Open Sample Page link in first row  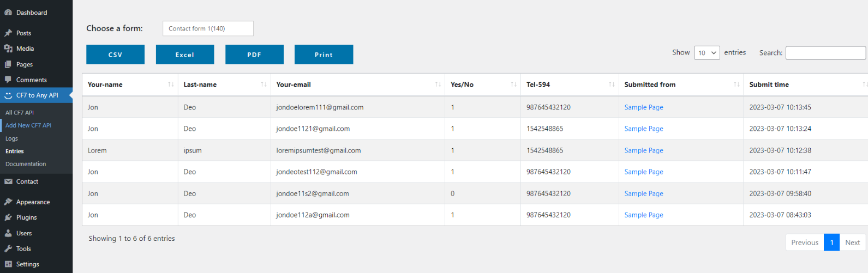coord(644,107)
